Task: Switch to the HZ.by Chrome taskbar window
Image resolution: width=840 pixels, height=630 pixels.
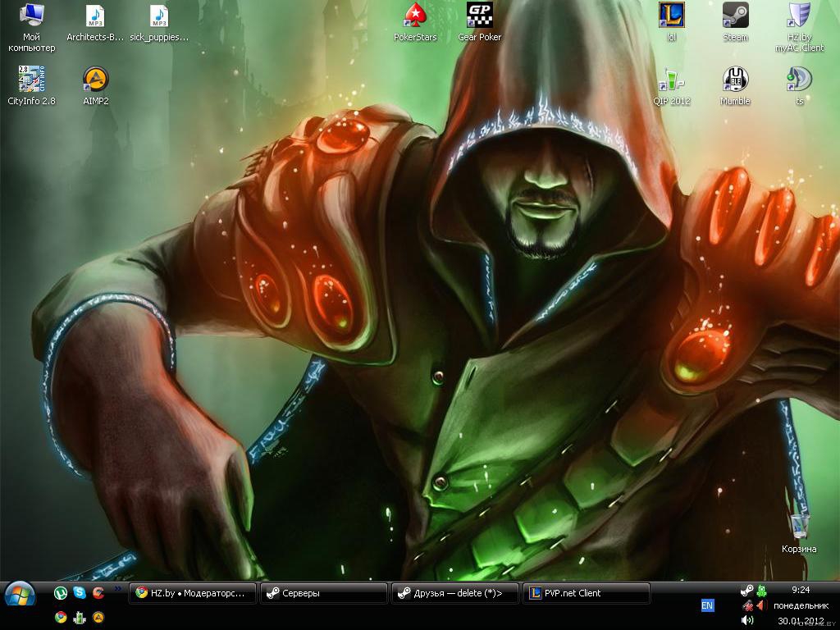Action: tap(193, 593)
